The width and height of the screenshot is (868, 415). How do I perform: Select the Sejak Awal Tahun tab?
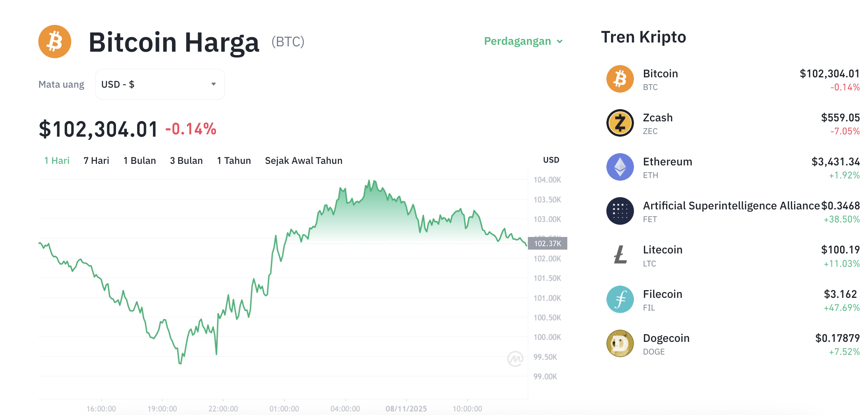click(303, 160)
